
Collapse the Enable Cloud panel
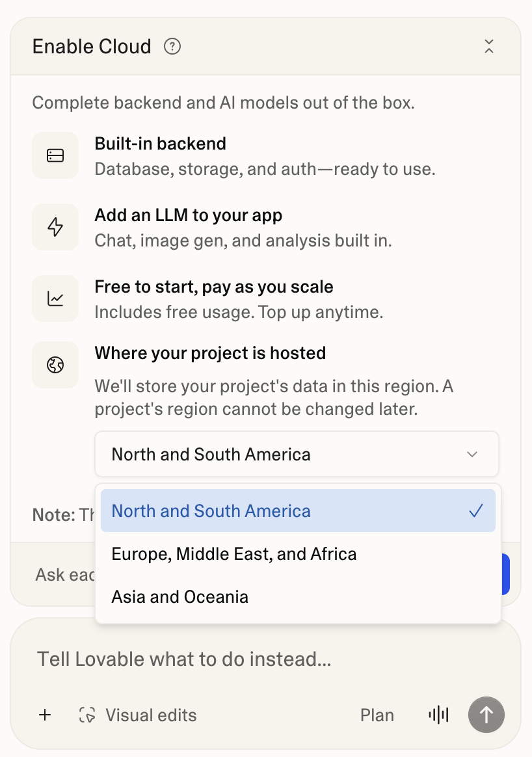488,46
